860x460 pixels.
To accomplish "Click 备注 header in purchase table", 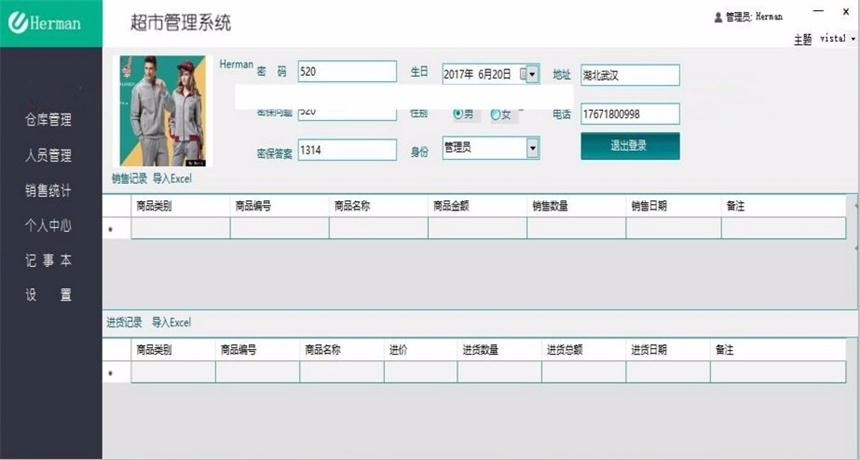I will [778, 350].
